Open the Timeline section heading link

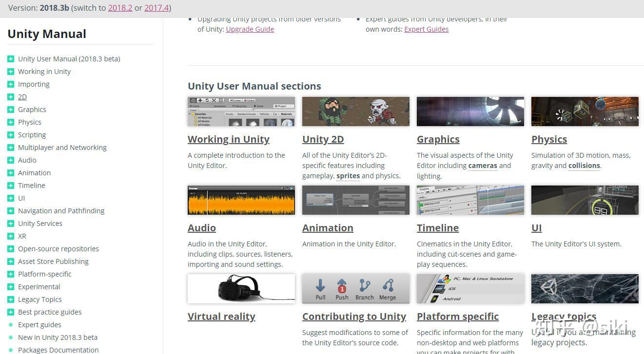(x=438, y=228)
